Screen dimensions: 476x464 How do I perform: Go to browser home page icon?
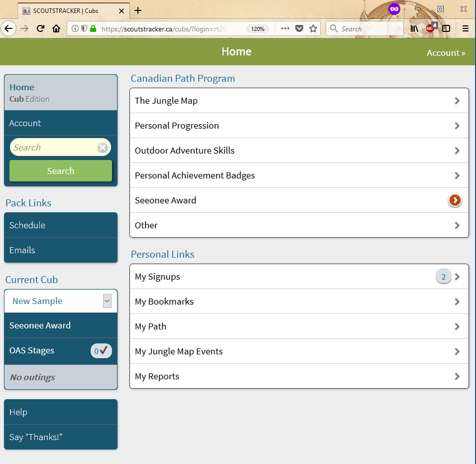(x=56, y=29)
